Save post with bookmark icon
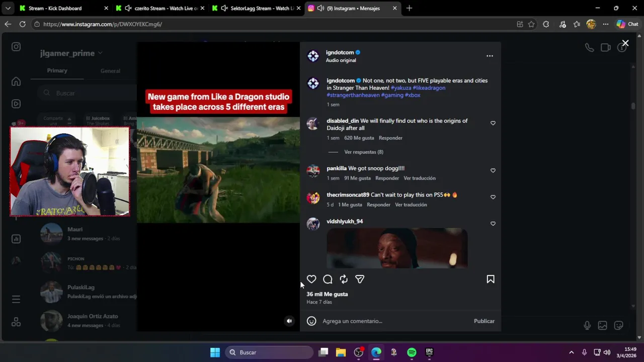644x362 pixels. tap(491, 279)
